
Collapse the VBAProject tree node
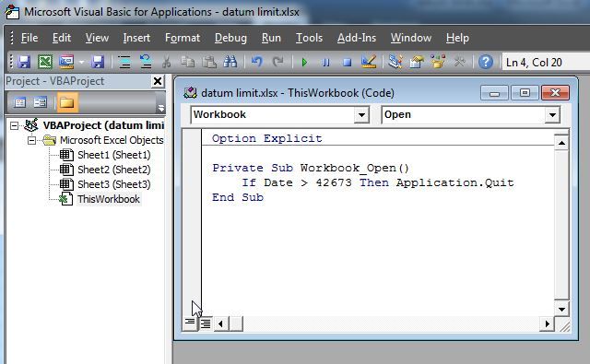14,125
